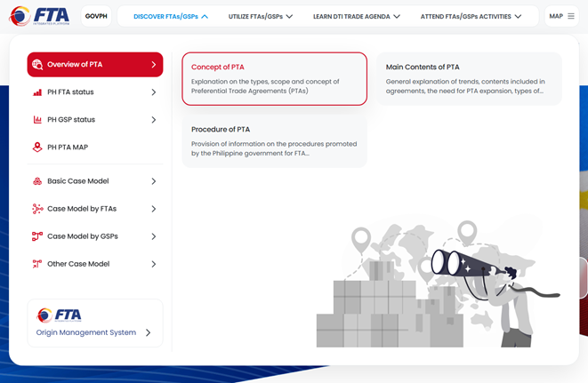Click the Case Model by FTAs icon

click(37, 209)
